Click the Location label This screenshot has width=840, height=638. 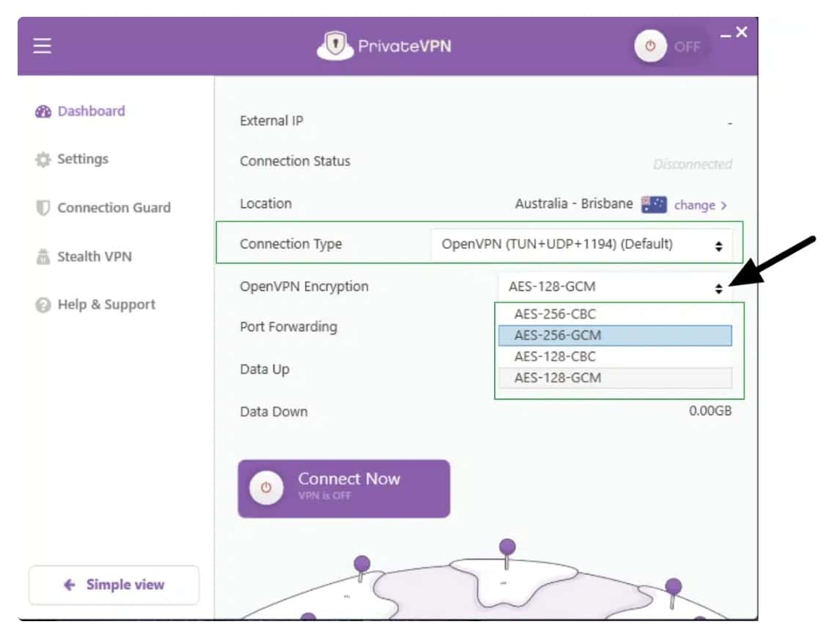tap(266, 204)
